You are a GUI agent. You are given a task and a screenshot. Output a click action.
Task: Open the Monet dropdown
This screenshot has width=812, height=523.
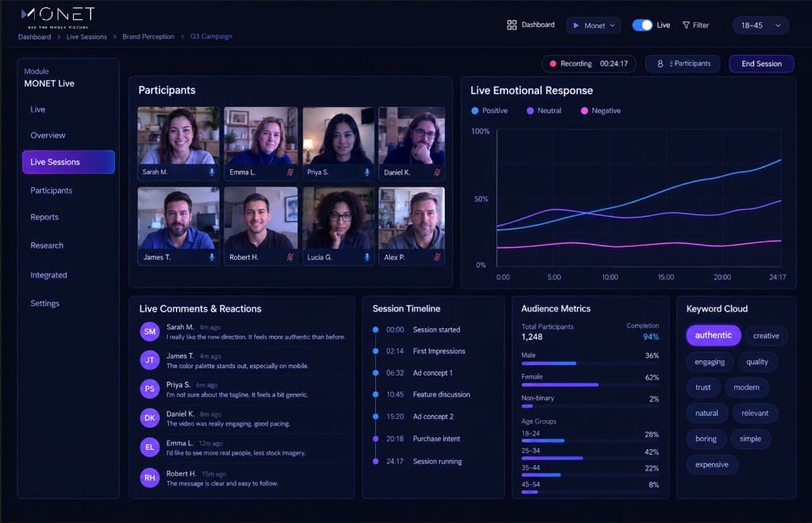tap(593, 25)
